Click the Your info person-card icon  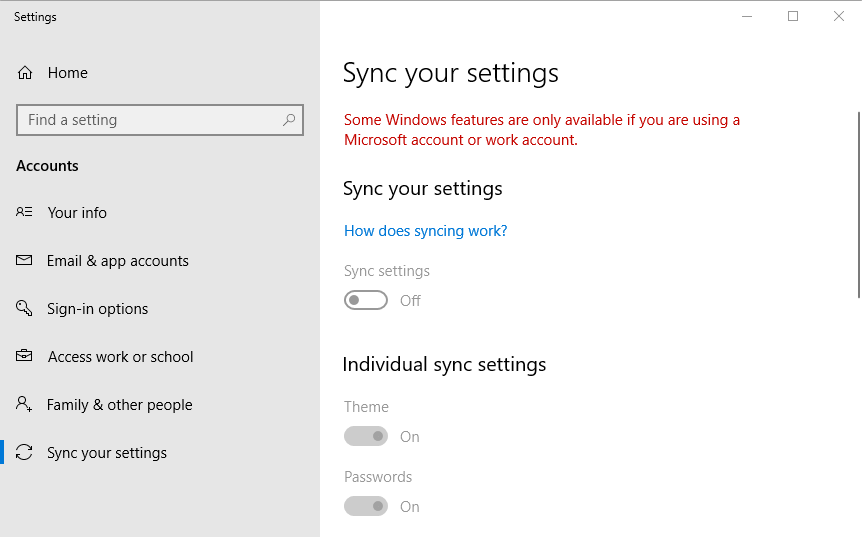tap(25, 212)
